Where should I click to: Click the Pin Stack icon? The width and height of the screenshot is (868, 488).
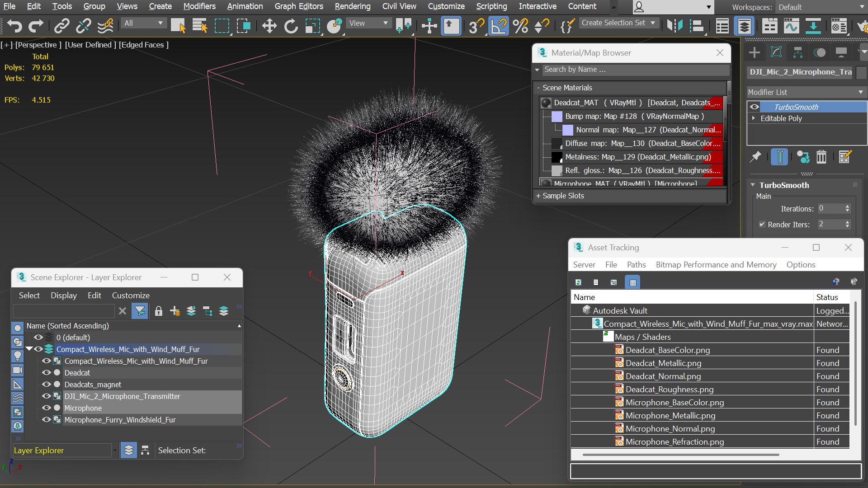(x=755, y=157)
